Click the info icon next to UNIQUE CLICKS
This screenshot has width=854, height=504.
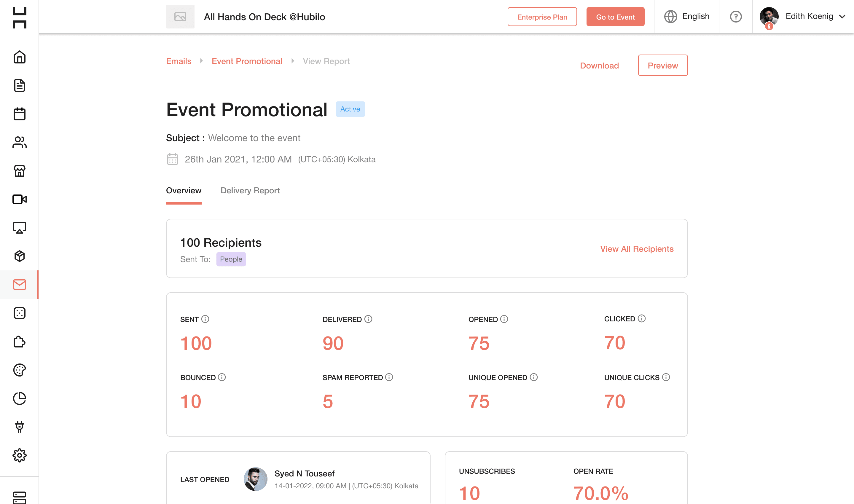click(x=666, y=377)
